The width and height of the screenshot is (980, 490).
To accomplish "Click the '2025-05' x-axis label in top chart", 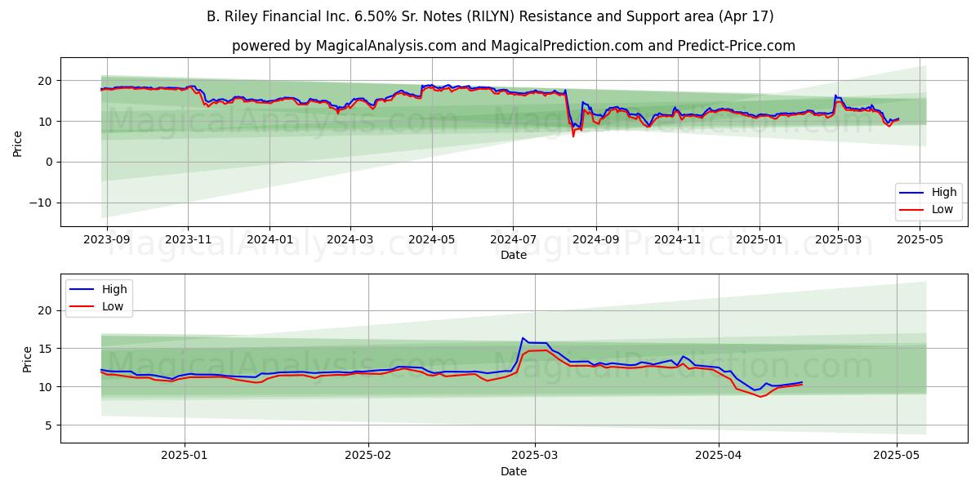I will click(x=919, y=239).
